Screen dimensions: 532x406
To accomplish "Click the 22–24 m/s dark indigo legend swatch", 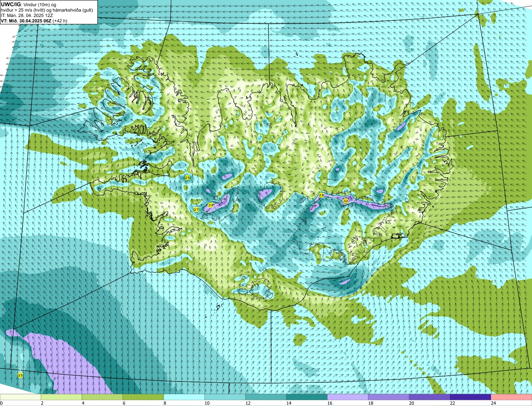I will tap(470, 397).
